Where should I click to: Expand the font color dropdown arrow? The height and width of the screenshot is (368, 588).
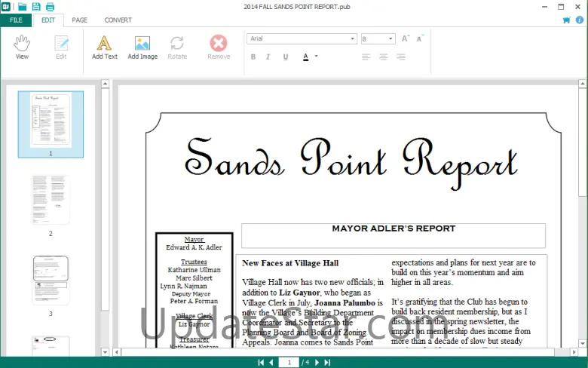click(x=316, y=57)
